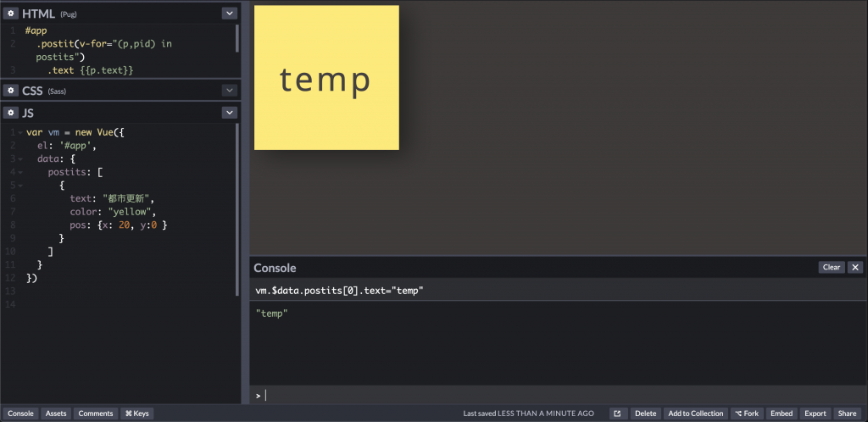Click HTML editor vertical scrollbar
The width and height of the screenshot is (868, 422).
point(237,37)
